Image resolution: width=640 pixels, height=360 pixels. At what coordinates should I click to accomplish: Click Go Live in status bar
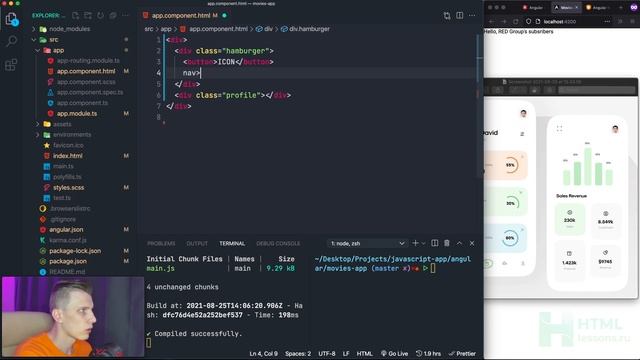(x=394, y=353)
